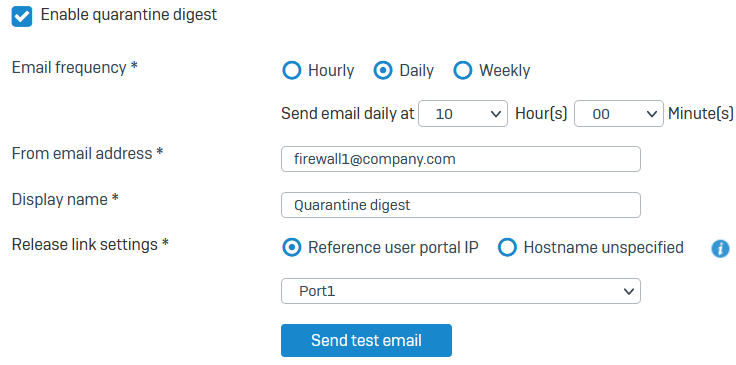Select Reference user portal IP option
Viewport: 736px width, 365px height.
pos(291,247)
